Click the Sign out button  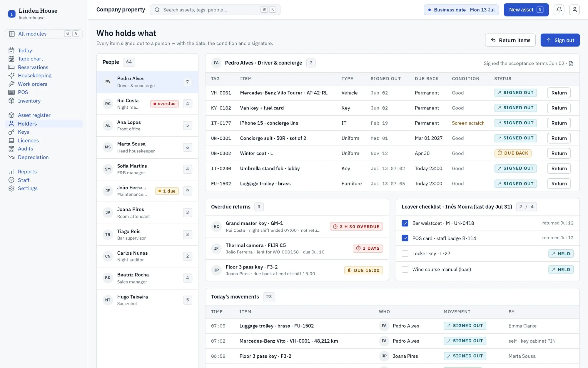click(560, 40)
